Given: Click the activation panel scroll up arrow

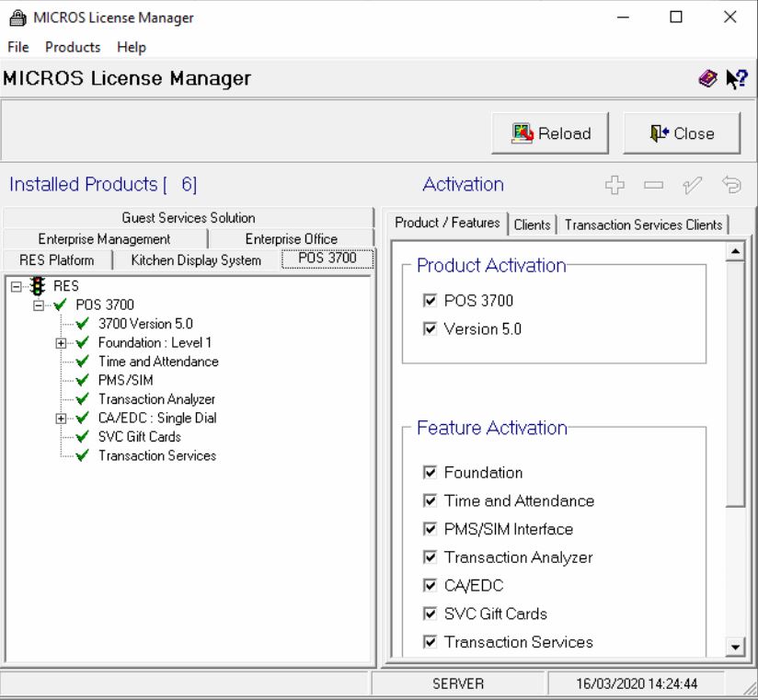Looking at the screenshot, I should tap(735, 251).
